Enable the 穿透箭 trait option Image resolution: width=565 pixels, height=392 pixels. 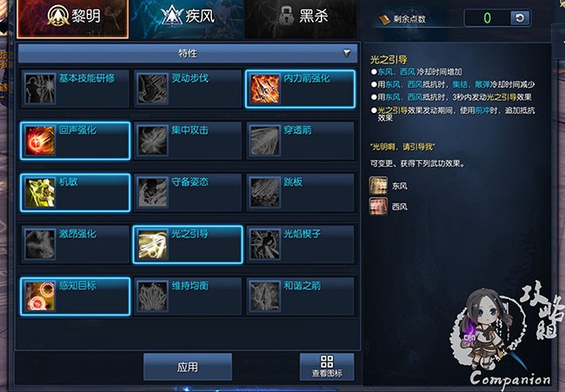pos(301,141)
